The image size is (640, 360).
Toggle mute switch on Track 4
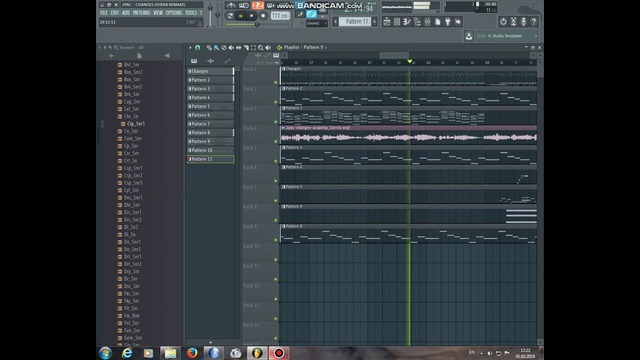click(x=276, y=142)
